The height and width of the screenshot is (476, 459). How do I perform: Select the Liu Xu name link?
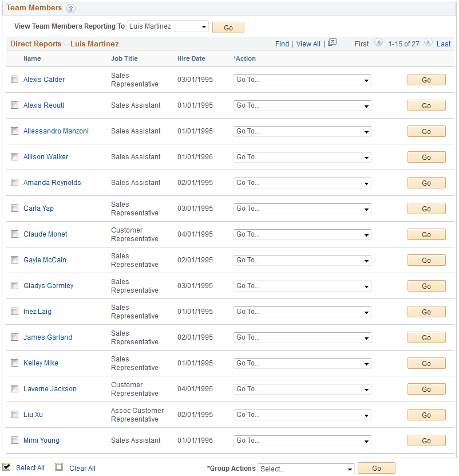33,415
